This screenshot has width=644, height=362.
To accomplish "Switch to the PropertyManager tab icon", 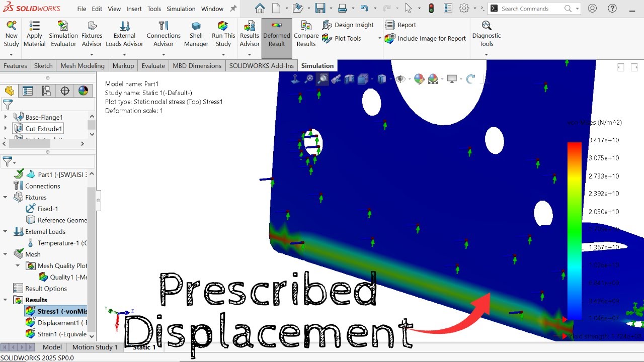I will tap(28, 90).
